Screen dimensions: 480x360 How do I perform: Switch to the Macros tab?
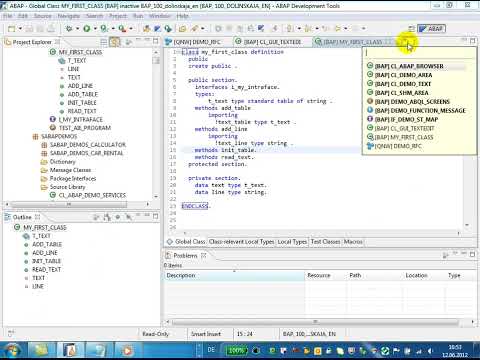(x=353, y=242)
